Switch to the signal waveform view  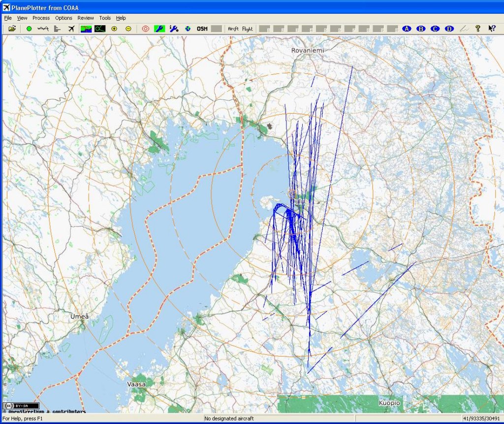pyautogui.click(x=43, y=29)
